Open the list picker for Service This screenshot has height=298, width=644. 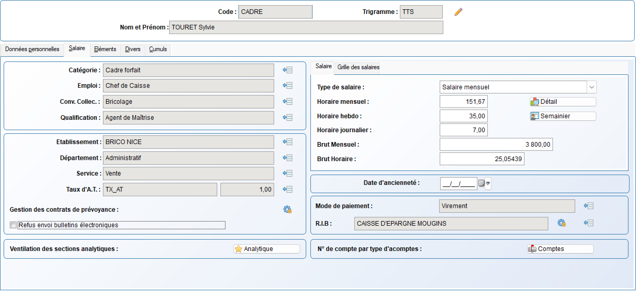(x=288, y=173)
